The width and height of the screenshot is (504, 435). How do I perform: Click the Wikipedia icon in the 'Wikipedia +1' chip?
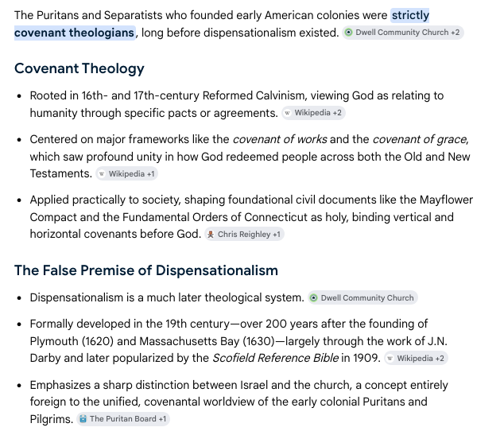102,174
